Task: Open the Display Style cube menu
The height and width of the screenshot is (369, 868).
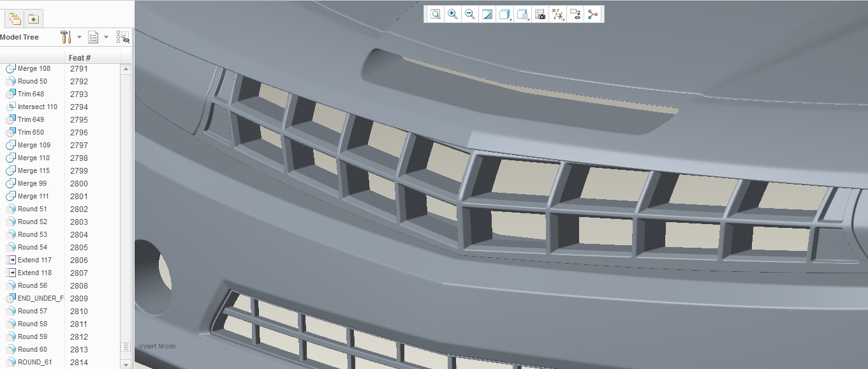Action: click(x=504, y=14)
